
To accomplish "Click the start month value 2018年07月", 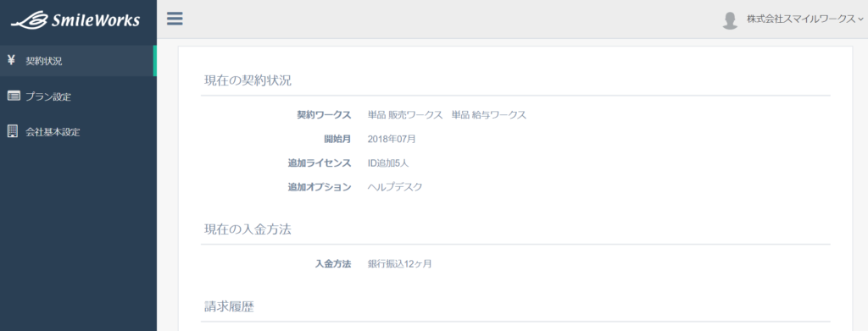I will 392,139.
